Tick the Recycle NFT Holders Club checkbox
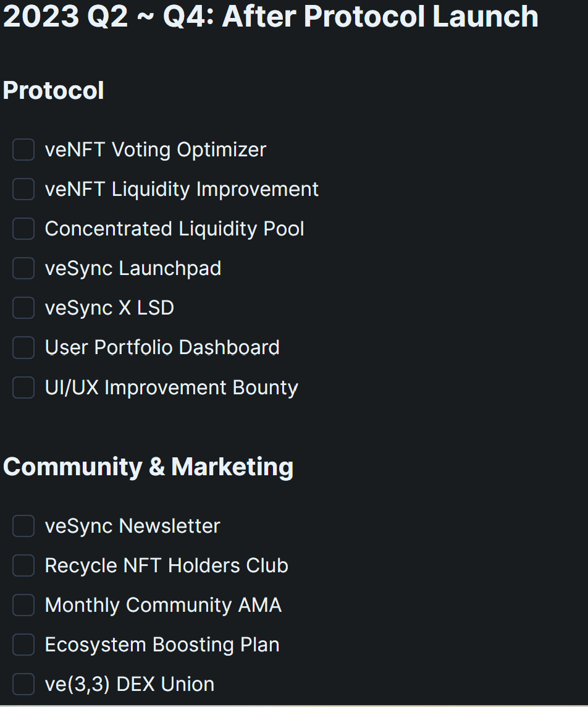Image resolution: width=588 pixels, height=707 pixels. tap(23, 565)
